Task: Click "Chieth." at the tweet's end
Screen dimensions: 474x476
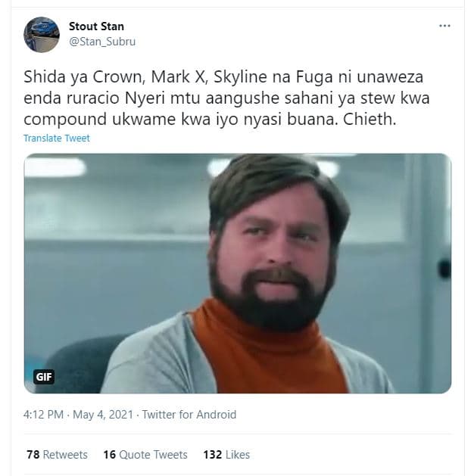Action: pos(373,120)
